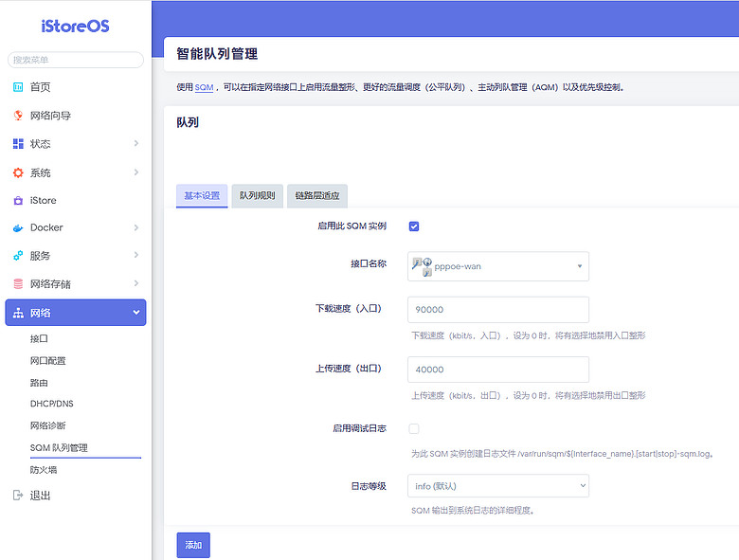The height and width of the screenshot is (560, 739).
Task: Click the 下载速度（入口） field label
Action: tap(351, 309)
